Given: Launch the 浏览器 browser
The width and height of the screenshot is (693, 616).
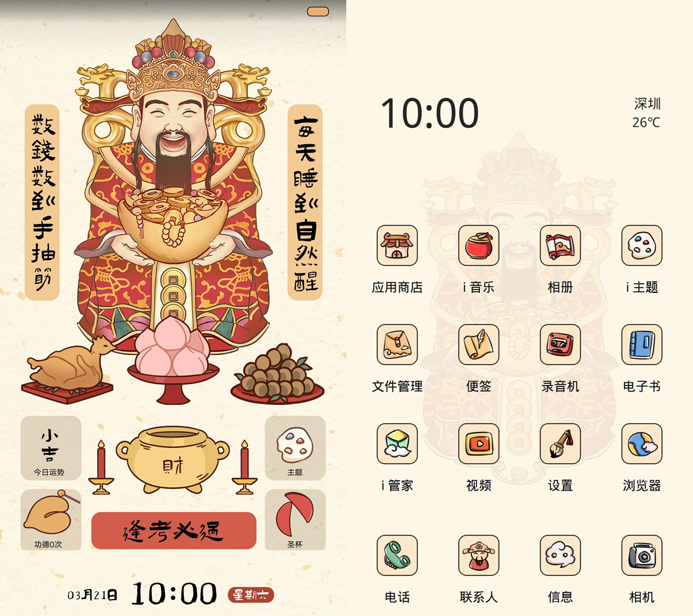Looking at the screenshot, I should (x=642, y=444).
